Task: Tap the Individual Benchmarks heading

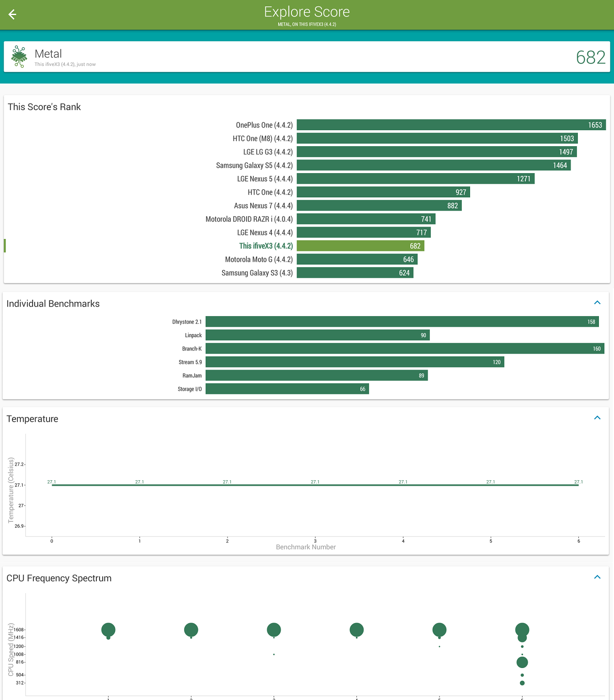Action: pos(53,304)
